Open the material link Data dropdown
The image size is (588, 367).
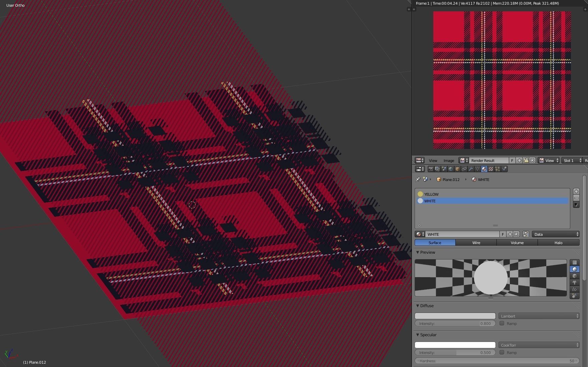[556, 234]
